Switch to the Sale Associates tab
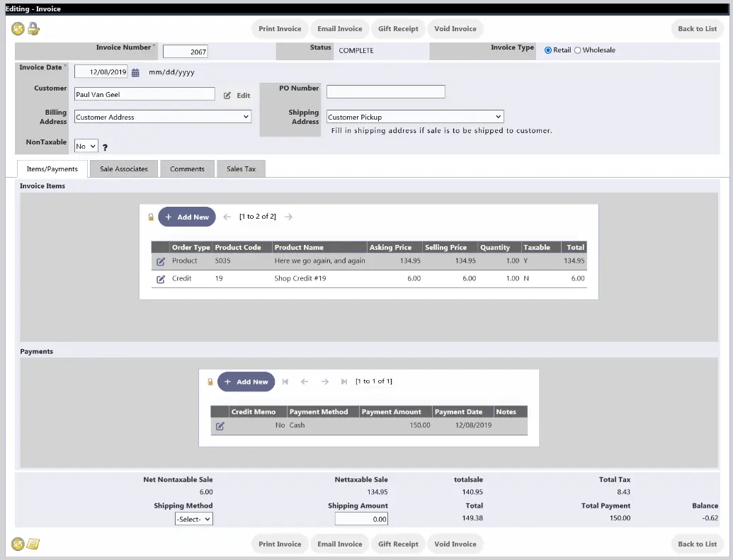 click(x=123, y=168)
